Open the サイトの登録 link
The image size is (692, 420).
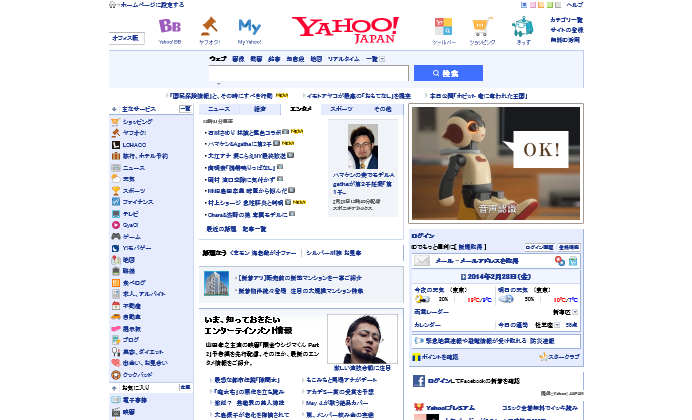tap(567, 30)
